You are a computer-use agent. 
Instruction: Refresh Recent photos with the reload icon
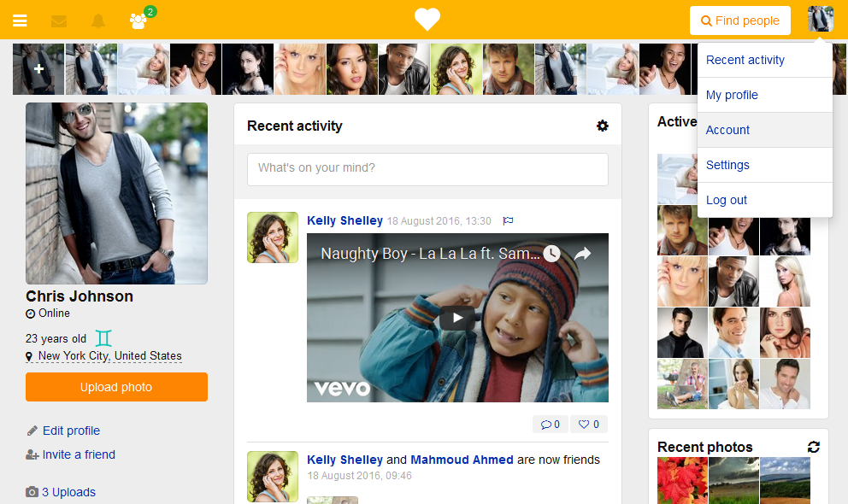tap(814, 447)
